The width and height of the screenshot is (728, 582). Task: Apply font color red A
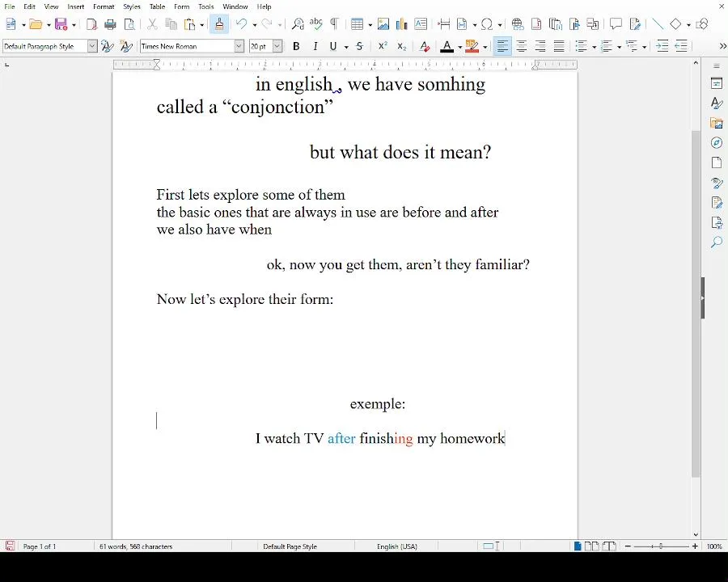click(x=447, y=46)
